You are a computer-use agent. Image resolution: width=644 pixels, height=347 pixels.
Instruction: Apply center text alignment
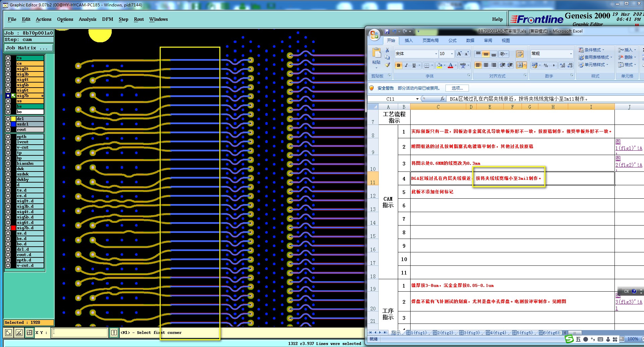click(486, 65)
